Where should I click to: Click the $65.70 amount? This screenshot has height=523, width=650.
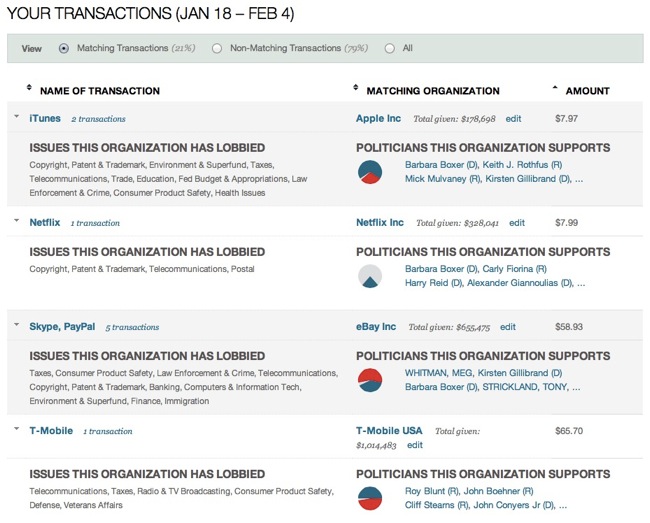coord(569,431)
